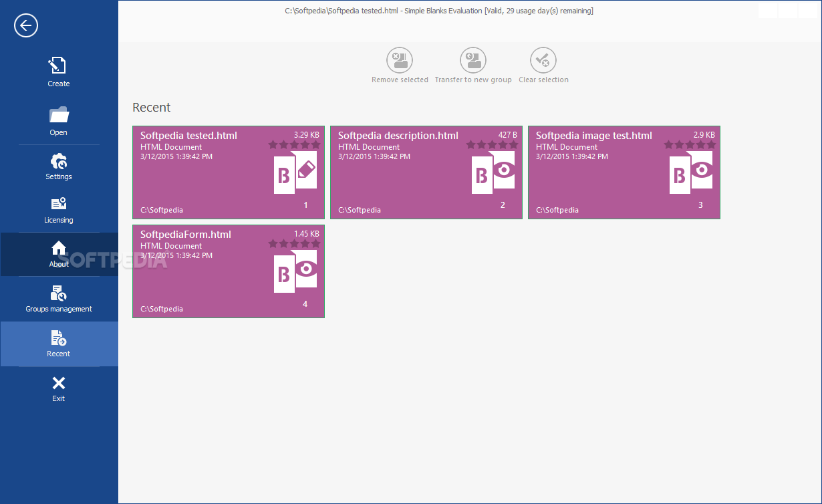Open the Softpedia tested.html tile
The image size is (822, 504).
(229, 172)
